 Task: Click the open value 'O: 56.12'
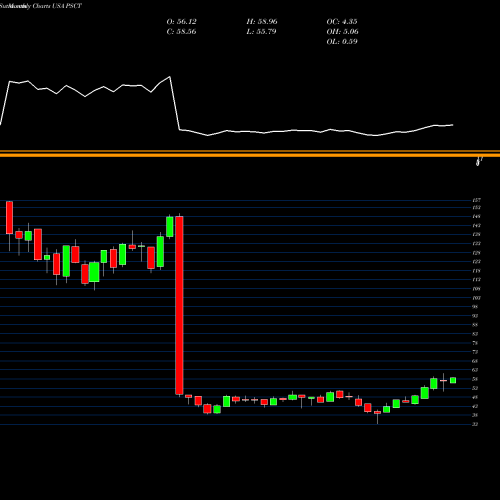click(x=181, y=22)
